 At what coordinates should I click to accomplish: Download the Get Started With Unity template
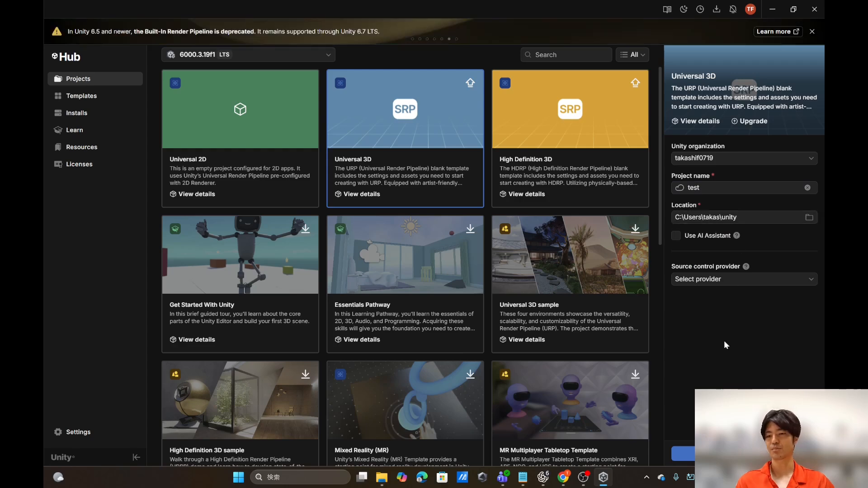click(306, 229)
